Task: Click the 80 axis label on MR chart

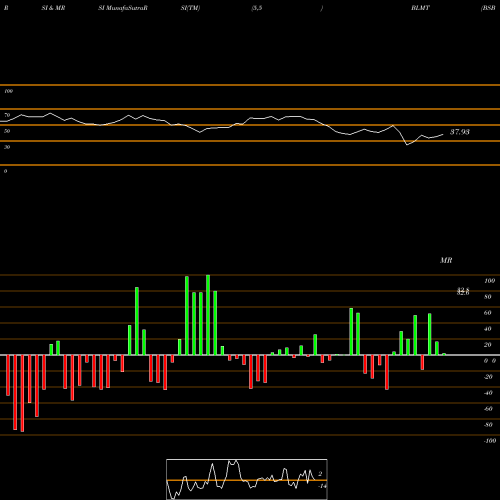Action: (488, 297)
